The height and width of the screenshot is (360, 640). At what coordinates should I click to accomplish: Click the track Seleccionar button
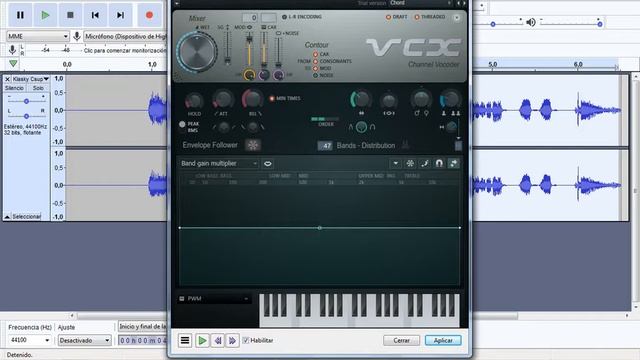[x=27, y=216]
